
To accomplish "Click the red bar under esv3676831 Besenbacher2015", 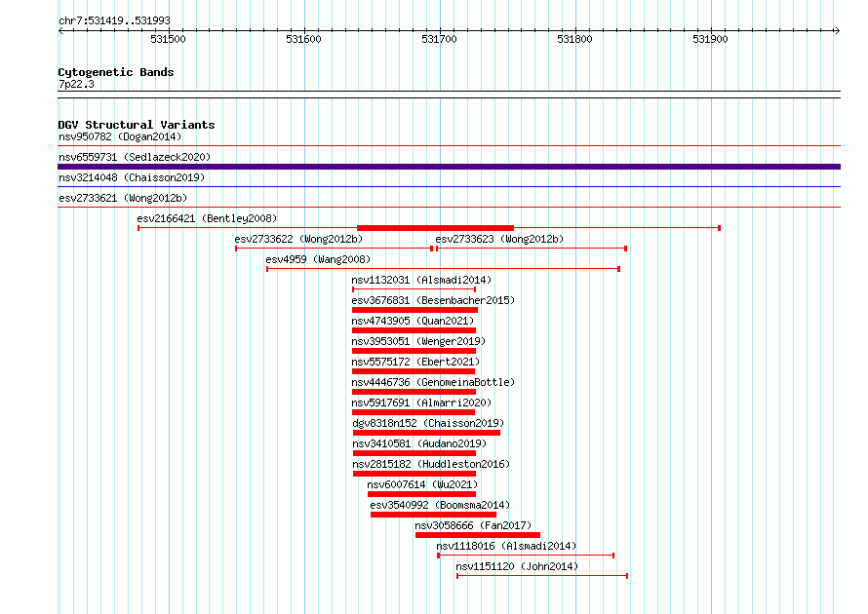I will point(414,310).
